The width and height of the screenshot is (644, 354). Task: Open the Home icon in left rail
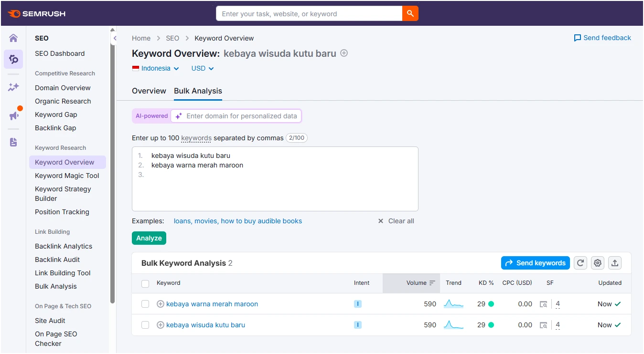pos(13,38)
